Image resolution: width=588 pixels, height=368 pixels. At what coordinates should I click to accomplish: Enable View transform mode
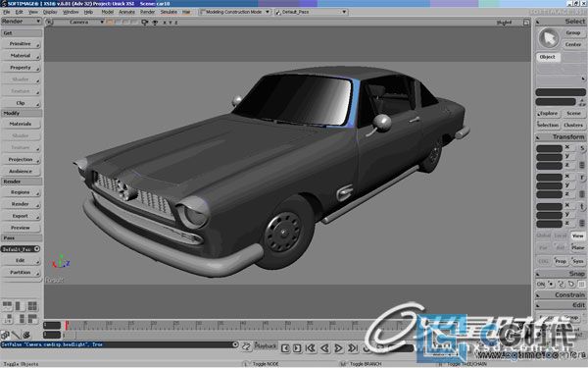[x=577, y=236]
